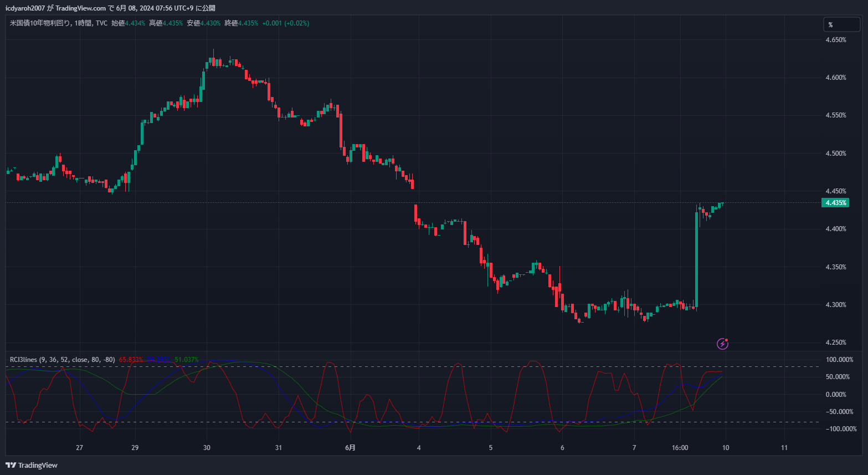Click the symbol title 米国債10年物利回り
Screen dimensions: 868x475
(x=40, y=23)
